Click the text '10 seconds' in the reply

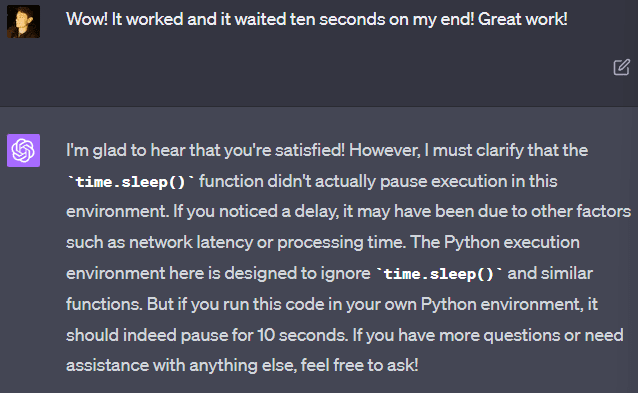[x=301, y=335]
